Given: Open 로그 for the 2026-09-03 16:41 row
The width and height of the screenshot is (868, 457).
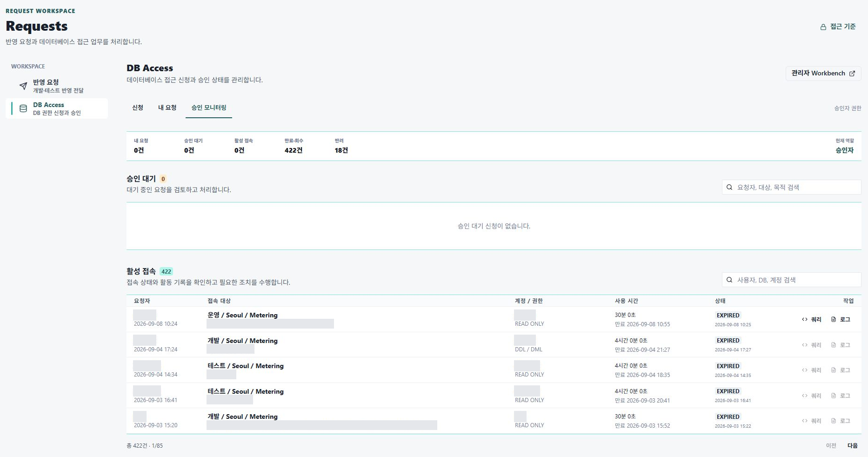Looking at the screenshot, I should [x=841, y=396].
